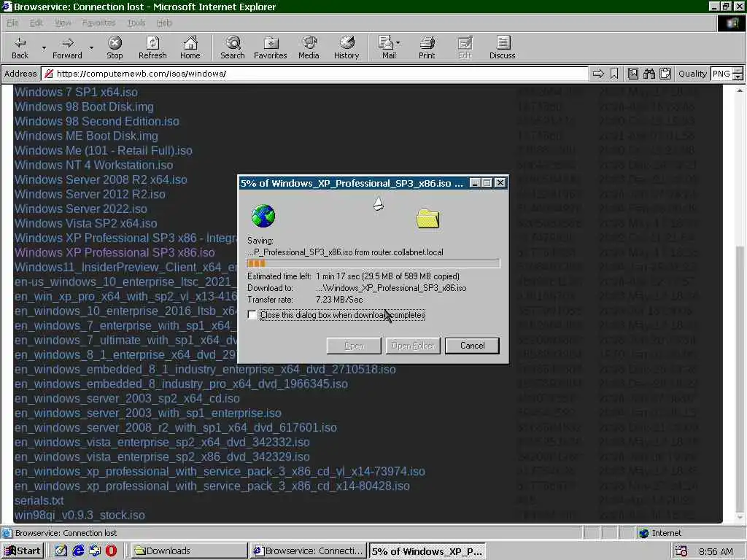
Task: Click the Go arrow beside address bar
Action: coord(598,74)
